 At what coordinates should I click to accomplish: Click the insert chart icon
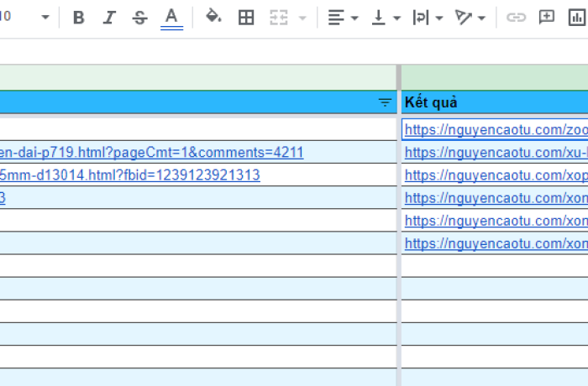click(x=577, y=18)
